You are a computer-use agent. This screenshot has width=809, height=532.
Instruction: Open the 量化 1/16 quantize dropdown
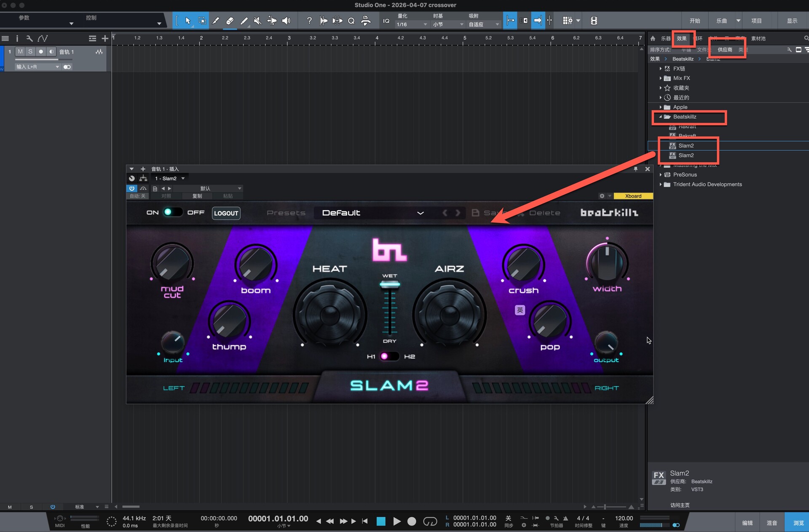412,24
